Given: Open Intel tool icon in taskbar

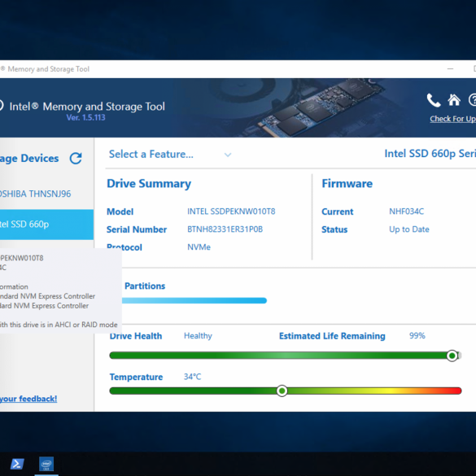Looking at the screenshot, I should coord(46,464).
